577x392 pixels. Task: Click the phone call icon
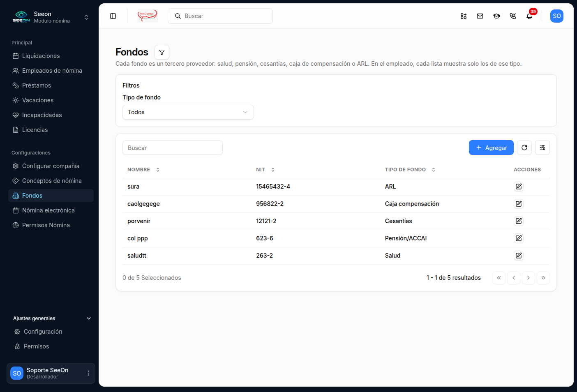click(x=513, y=16)
